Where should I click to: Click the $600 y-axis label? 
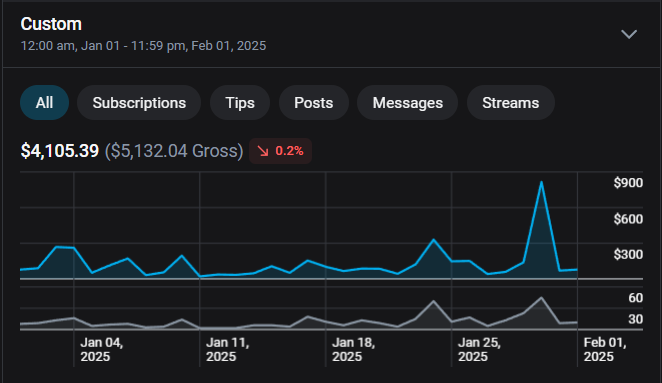pyautogui.click(x=628, y=219)
